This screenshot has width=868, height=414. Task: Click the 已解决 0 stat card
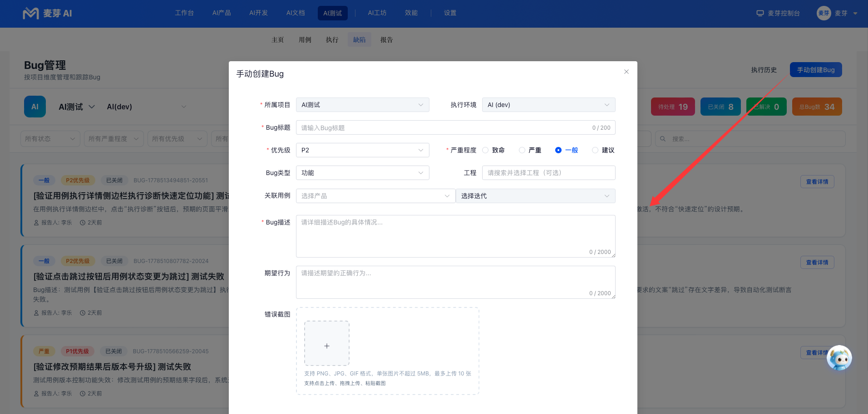click(767, 107)
